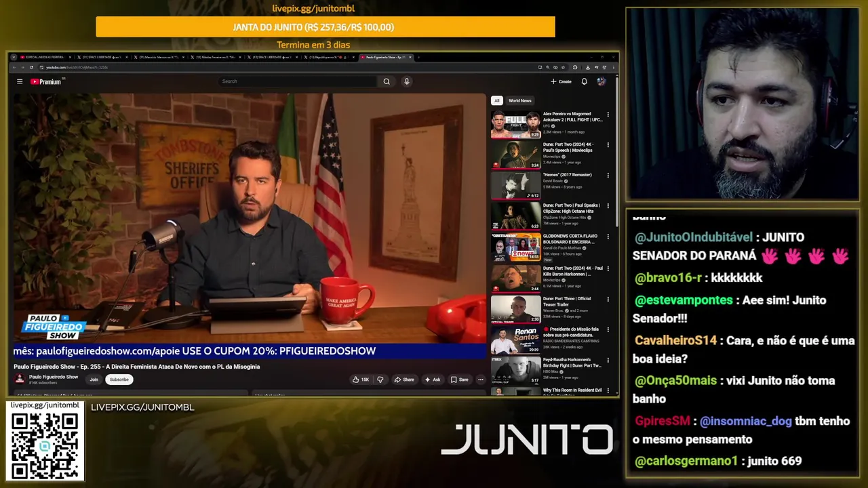Open Alex Pereira vs Ankalaev fight thumbnail

(516, 125)
